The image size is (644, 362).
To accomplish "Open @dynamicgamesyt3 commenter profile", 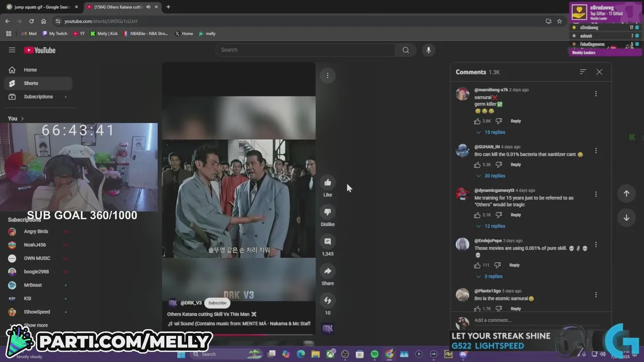I will click(462, 194).
